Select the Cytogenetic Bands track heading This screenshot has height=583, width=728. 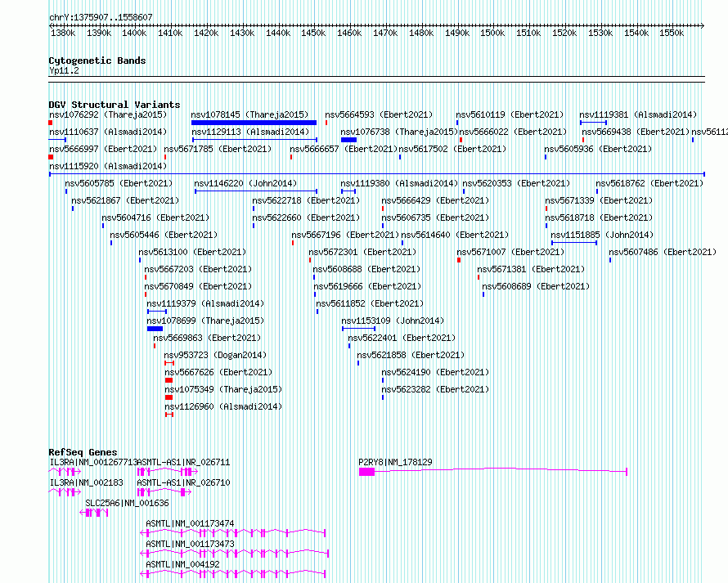(x=97, y=61)
